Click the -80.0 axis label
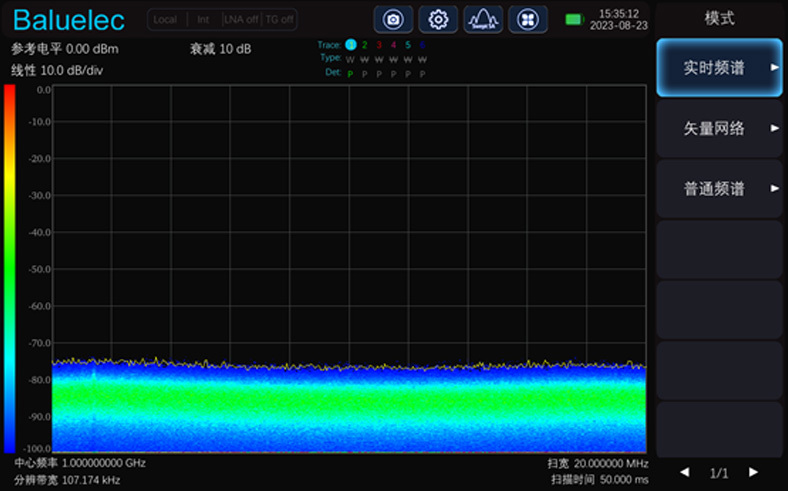The image size is (788, 491). tap(40, 380)
